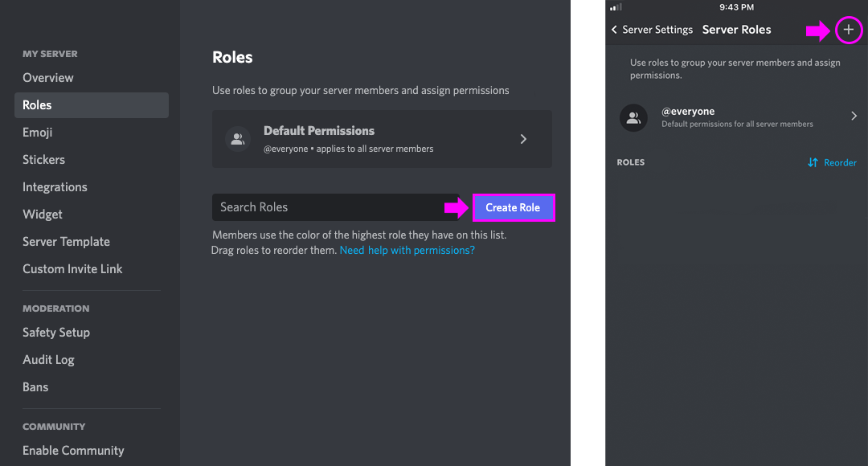Click the Default Permissions members icon
Screen dimensions: 868x466
click(237, 139)
